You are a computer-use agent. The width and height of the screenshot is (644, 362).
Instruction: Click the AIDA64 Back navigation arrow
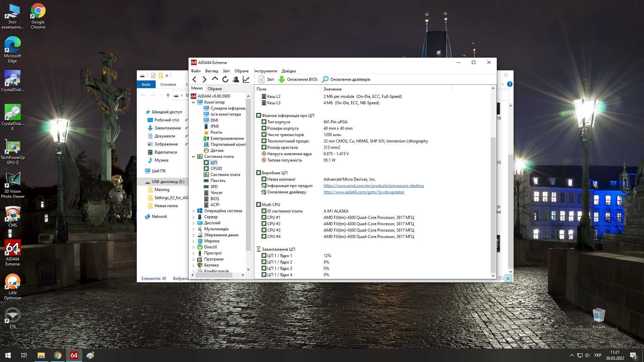coord(195,79)
